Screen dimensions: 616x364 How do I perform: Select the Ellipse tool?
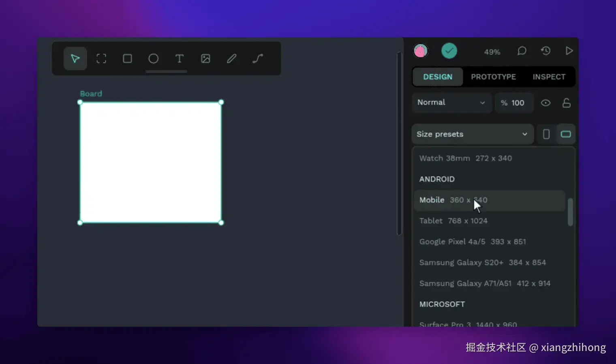(x=153, y=59)
